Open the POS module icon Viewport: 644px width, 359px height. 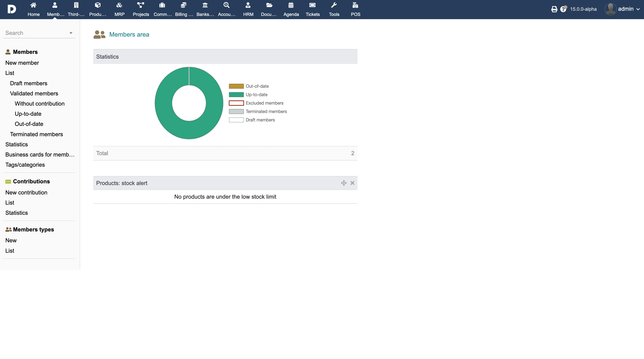[355, 6]
